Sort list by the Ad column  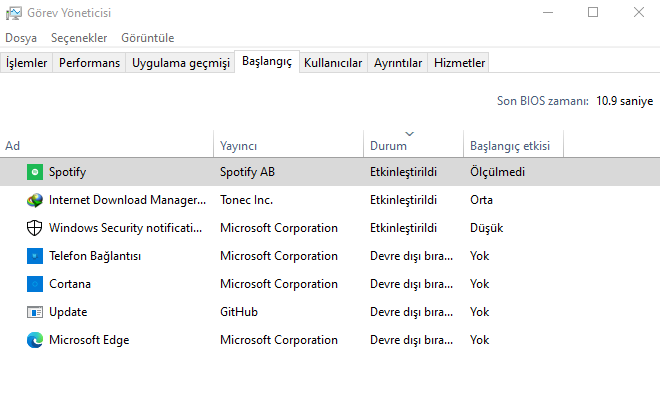[13, 146]
